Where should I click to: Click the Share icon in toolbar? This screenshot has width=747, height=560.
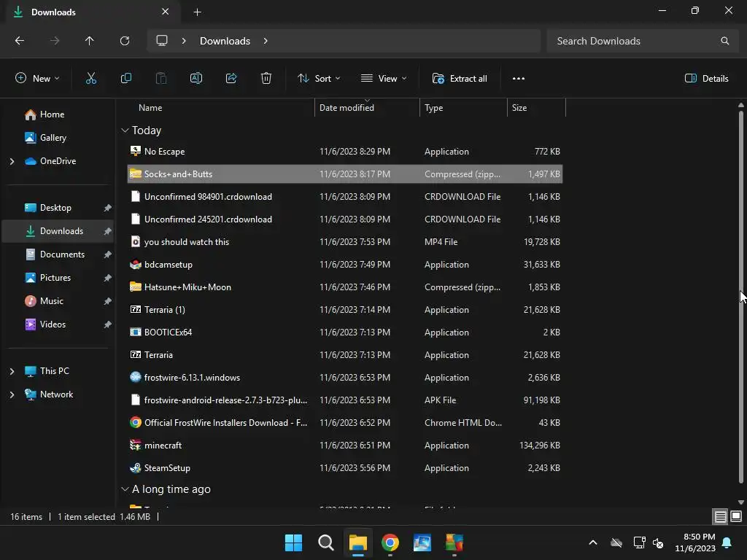[x=231, y=79]
